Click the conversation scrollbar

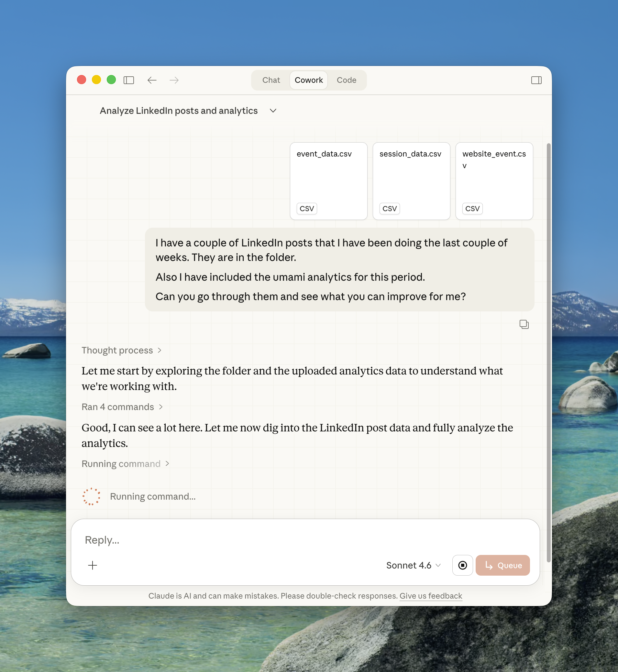coord(548,351)
